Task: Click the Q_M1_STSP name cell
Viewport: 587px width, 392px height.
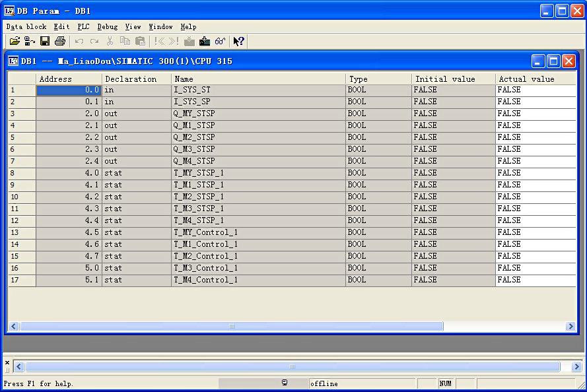Action: (x=258, y=125)
